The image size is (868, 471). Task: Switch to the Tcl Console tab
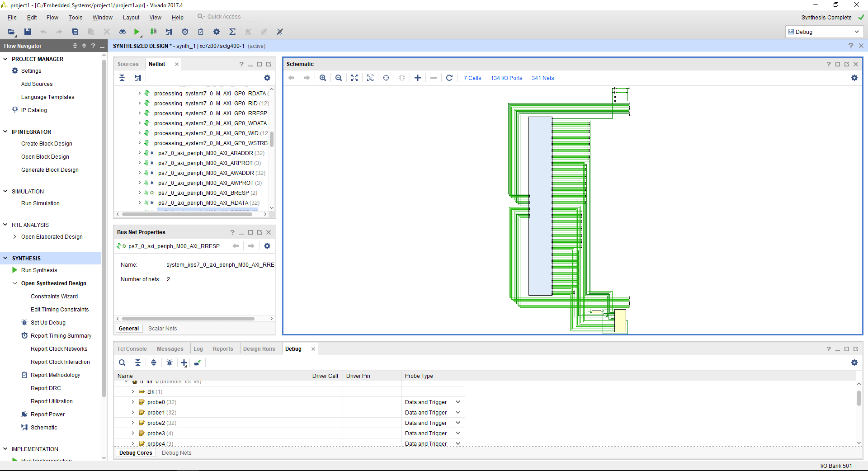coord(132,349)
